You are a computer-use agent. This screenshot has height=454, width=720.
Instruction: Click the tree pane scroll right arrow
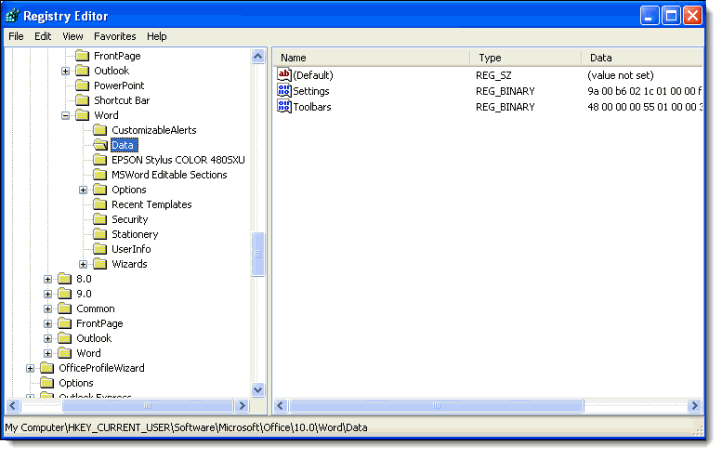(242, 406)
